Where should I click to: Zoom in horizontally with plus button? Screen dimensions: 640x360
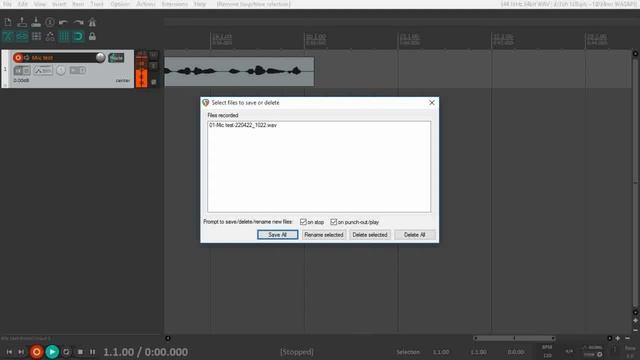618,338
